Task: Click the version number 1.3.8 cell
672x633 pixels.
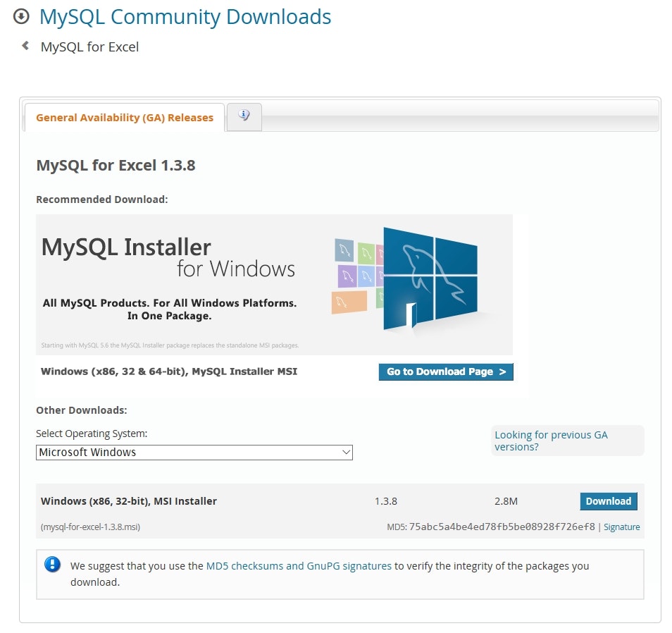Action: (x=386, y=501)
